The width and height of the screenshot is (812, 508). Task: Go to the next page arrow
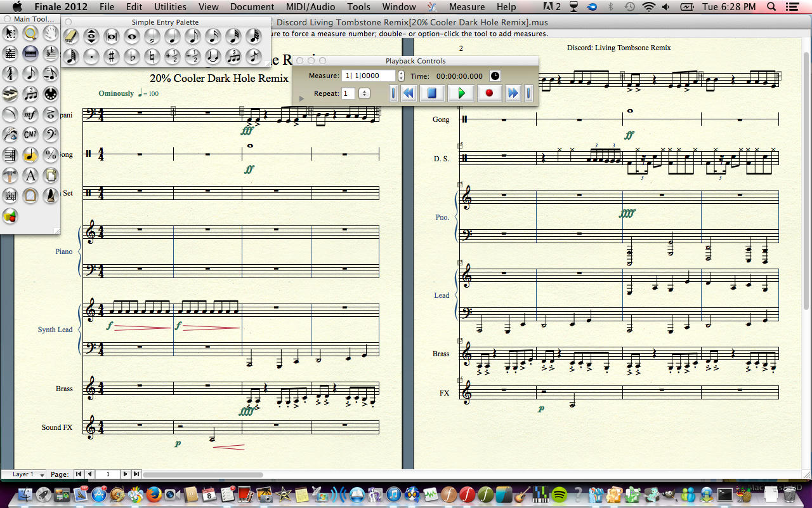click(x=125, y=474)
